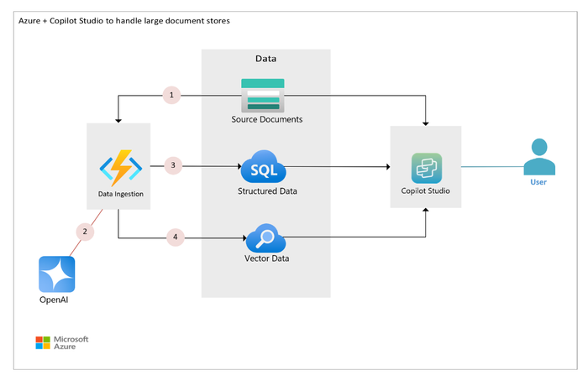
Task: Click the "Microsoft Azure" text
Action: click(71, 342)
